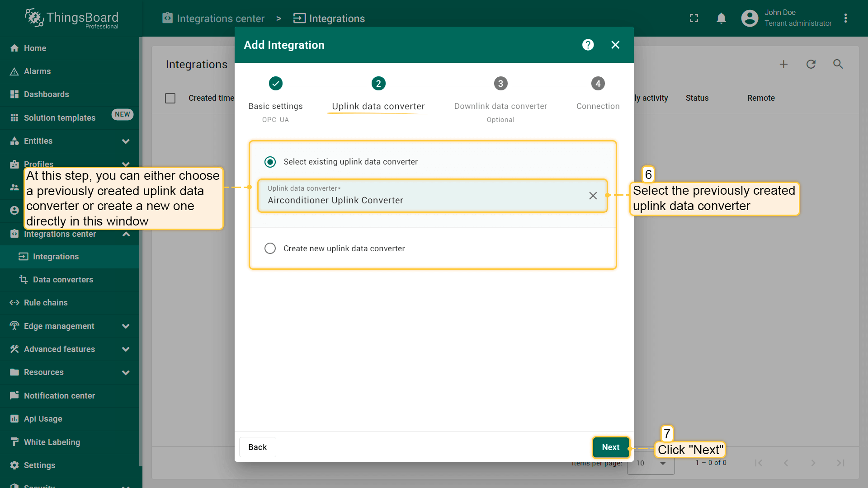Choose Create new uplink data converter
Screen dimensions: 868x488
click(270, 249)
